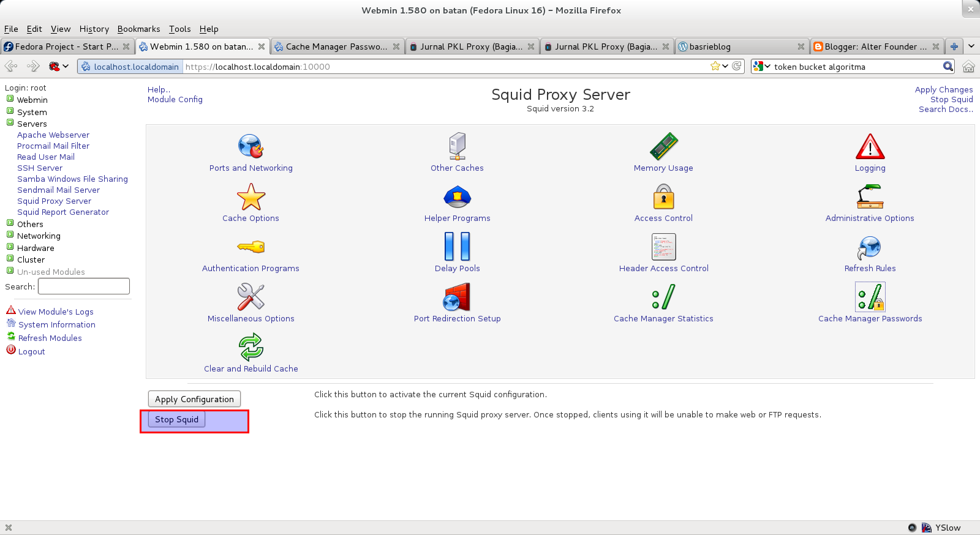Viewport: 980px width, 535px height.
Task: Open the Cache Manager Passwords icon
Action: coord(870,297)
